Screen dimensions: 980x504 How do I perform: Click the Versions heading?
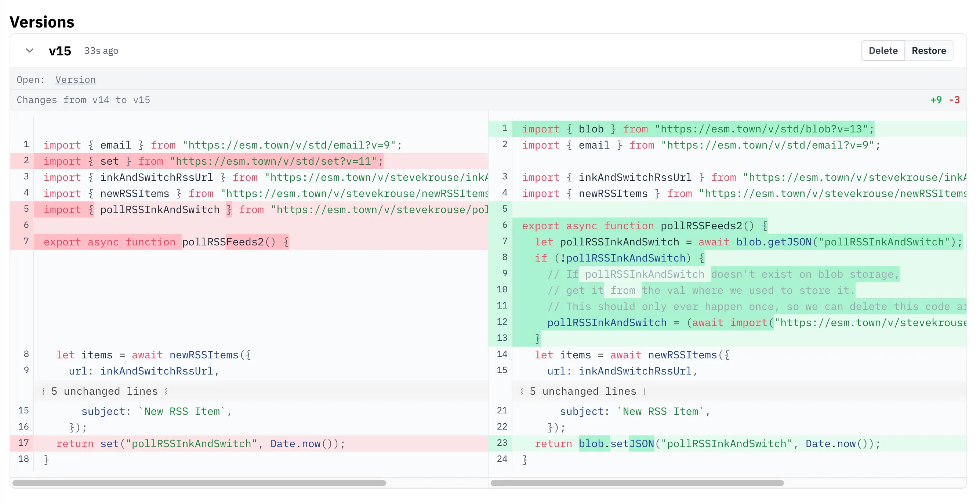[x=42, y=22]
